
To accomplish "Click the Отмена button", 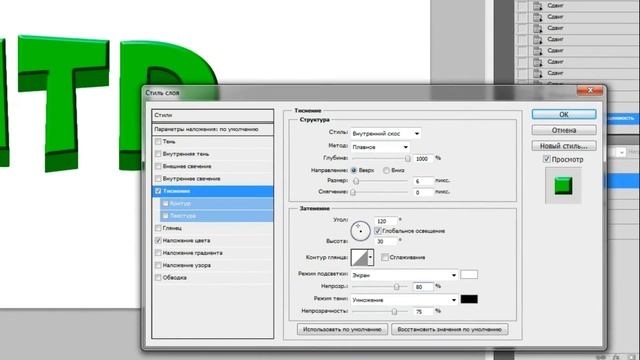I will (564, 130).
